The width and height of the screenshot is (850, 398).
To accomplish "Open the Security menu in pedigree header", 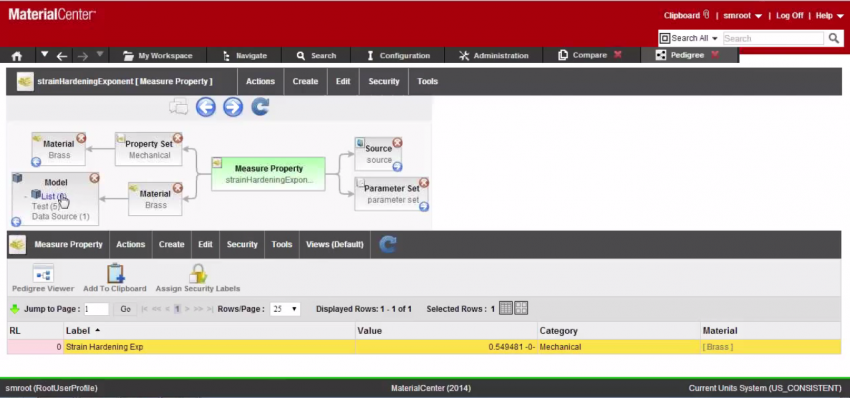I will click(384, 81).
